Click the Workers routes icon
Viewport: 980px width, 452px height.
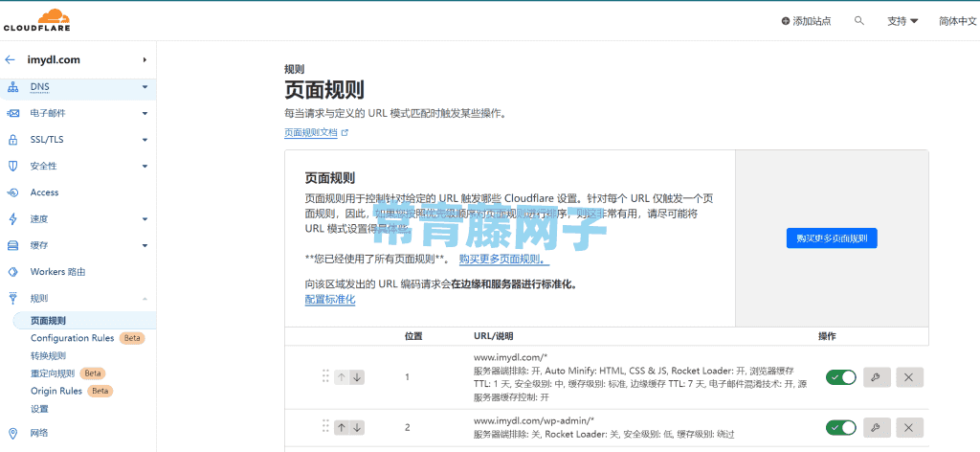[12, 272]
